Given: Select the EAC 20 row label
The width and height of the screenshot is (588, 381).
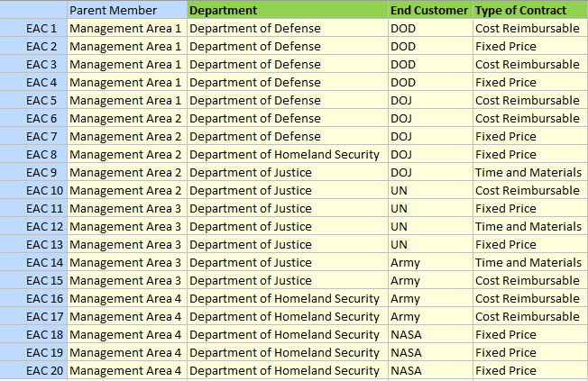Looking at the screenshot, I should point(33,370).
